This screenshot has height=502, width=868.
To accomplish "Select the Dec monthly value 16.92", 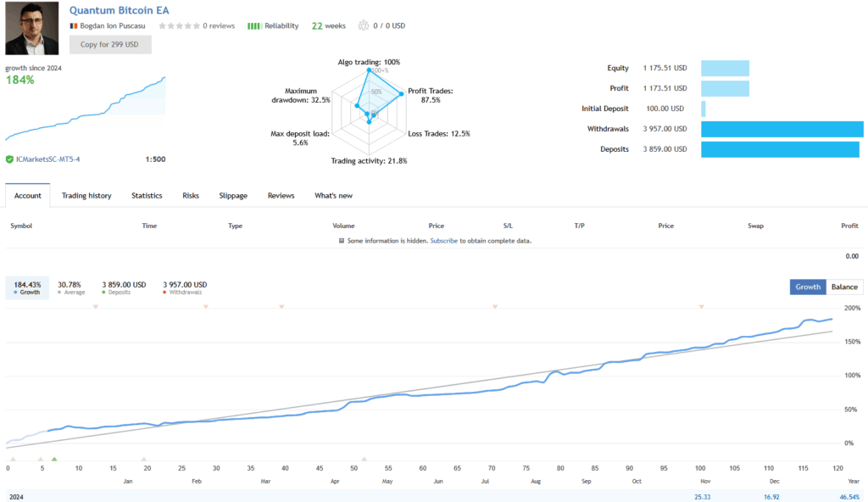I will click(x=771, y=497).
